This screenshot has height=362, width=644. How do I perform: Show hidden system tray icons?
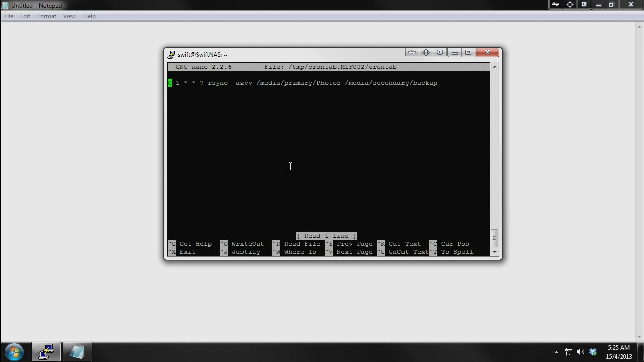(x=556, y=352)
